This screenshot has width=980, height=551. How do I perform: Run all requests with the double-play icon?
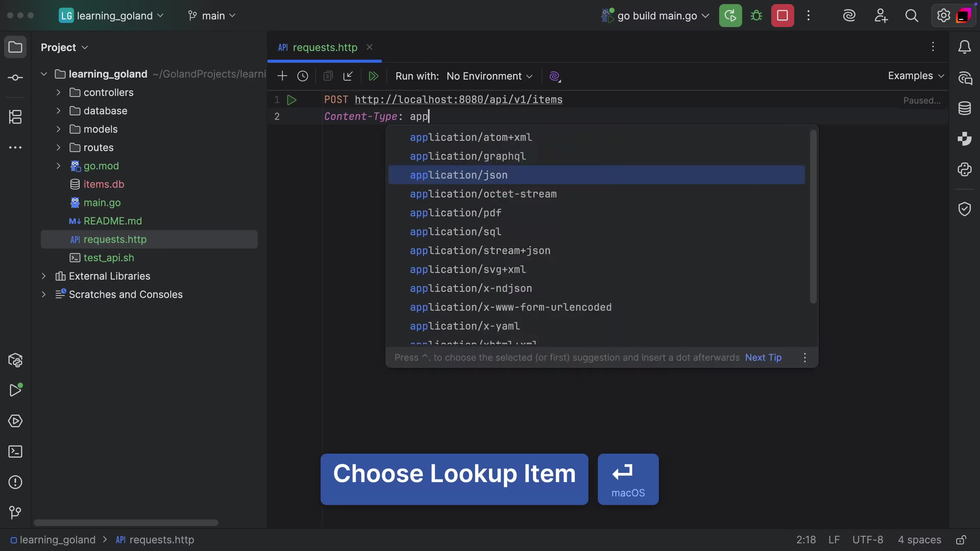pyautogui.click(x=374, y=76)
